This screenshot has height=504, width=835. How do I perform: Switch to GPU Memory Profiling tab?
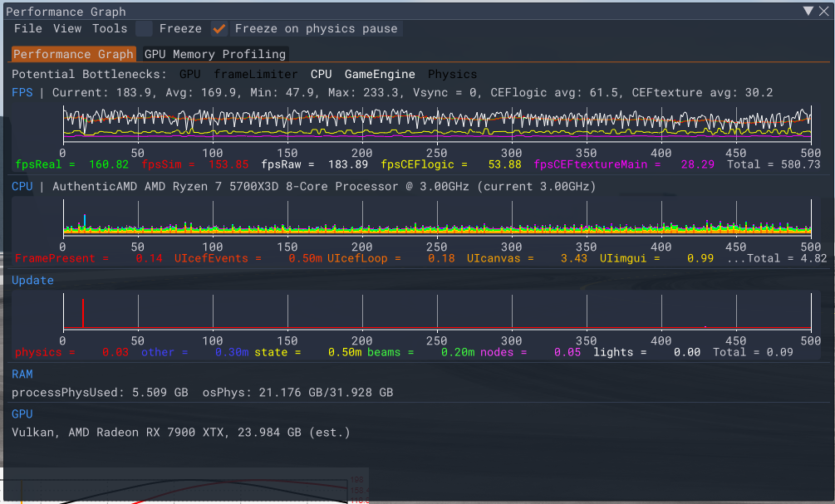click(x=215, y=54)
